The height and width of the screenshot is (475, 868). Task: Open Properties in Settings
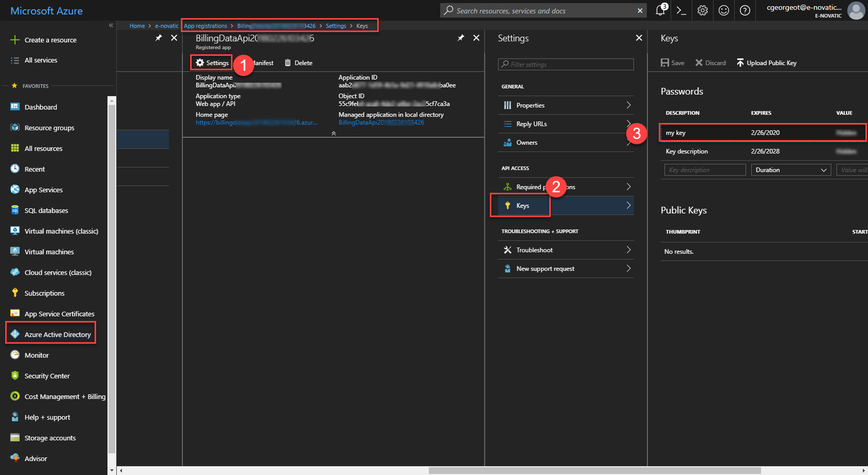pos(566,105)
